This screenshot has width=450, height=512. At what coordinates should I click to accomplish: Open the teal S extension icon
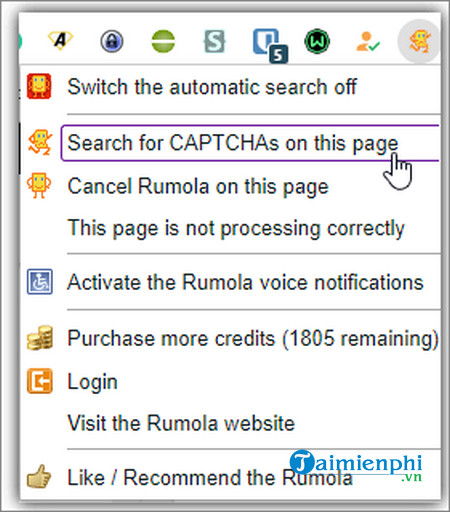pyautogui.click(x=214, y=42)
